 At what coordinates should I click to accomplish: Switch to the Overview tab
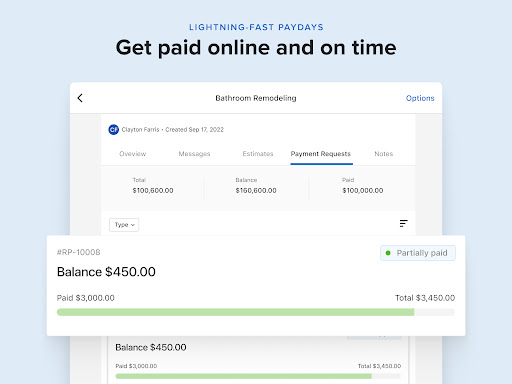(x=133, y=154)
